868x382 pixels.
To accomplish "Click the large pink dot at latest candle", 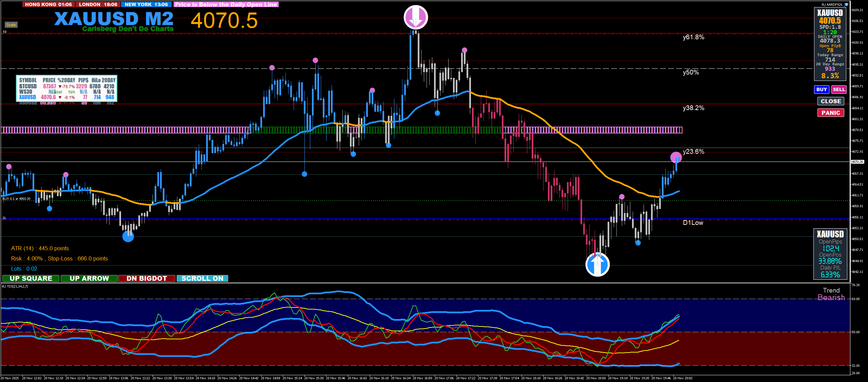I will pos(676,157).
